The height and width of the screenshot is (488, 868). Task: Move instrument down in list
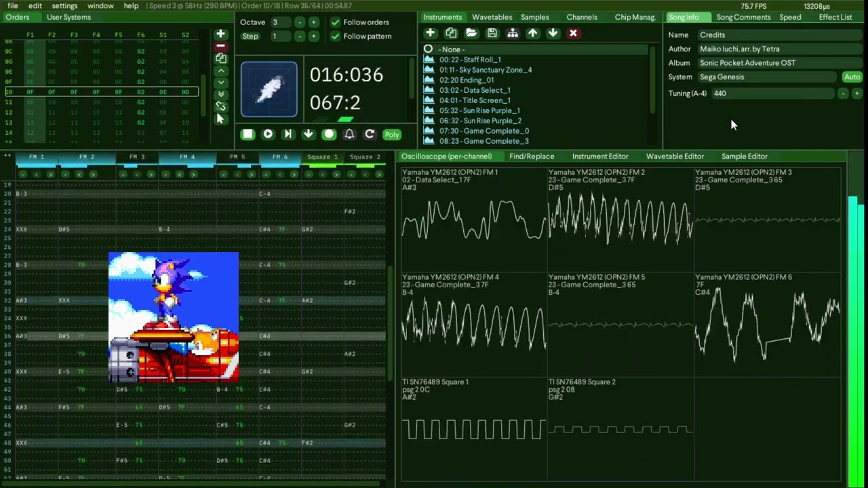[x=553, y=33]
